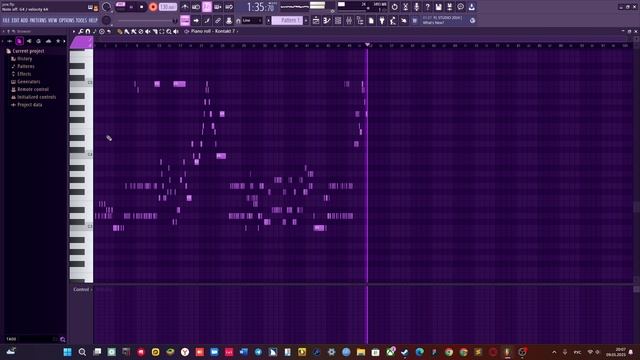Open the FILE menu
The width and height of the screenshot is (640, 360).
coord(6,20)
